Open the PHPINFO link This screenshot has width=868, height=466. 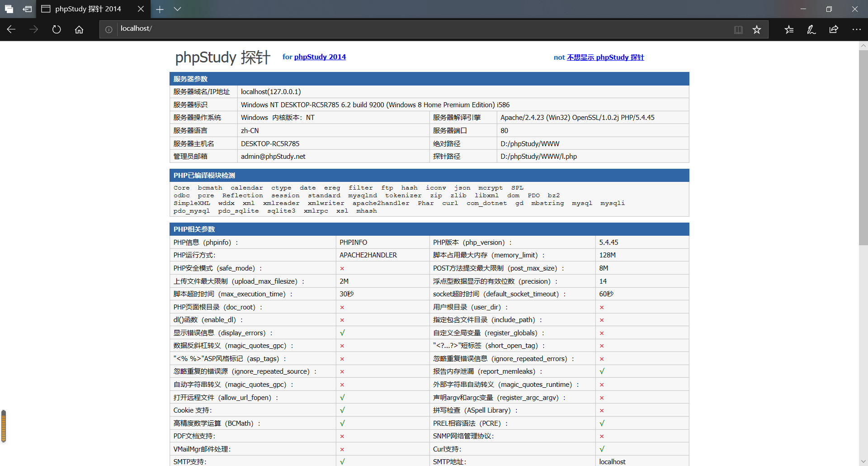(354, 243)
